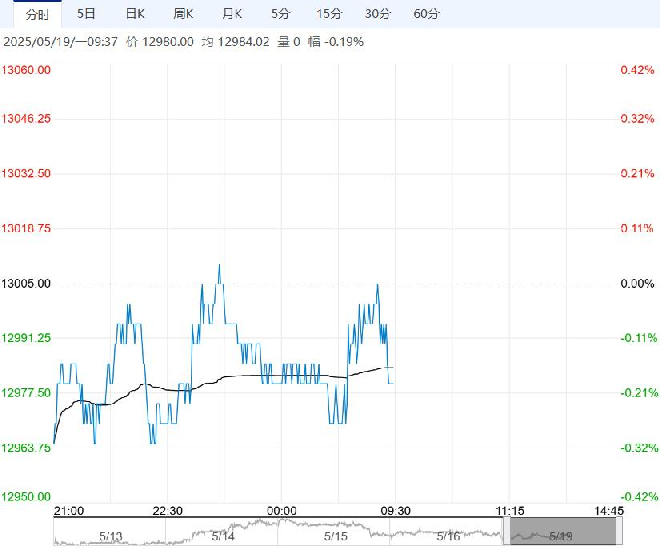Click the 13032.50 price axis label

(26, 173)
